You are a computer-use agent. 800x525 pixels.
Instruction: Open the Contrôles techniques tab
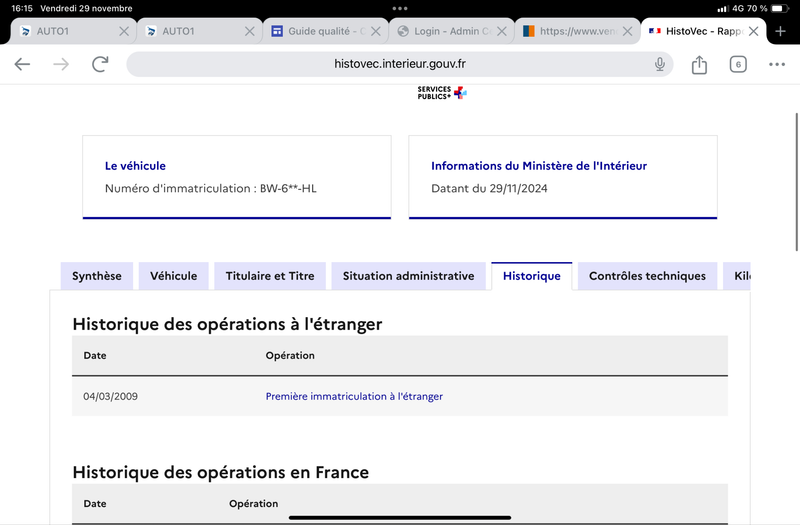tap(647, 276)
